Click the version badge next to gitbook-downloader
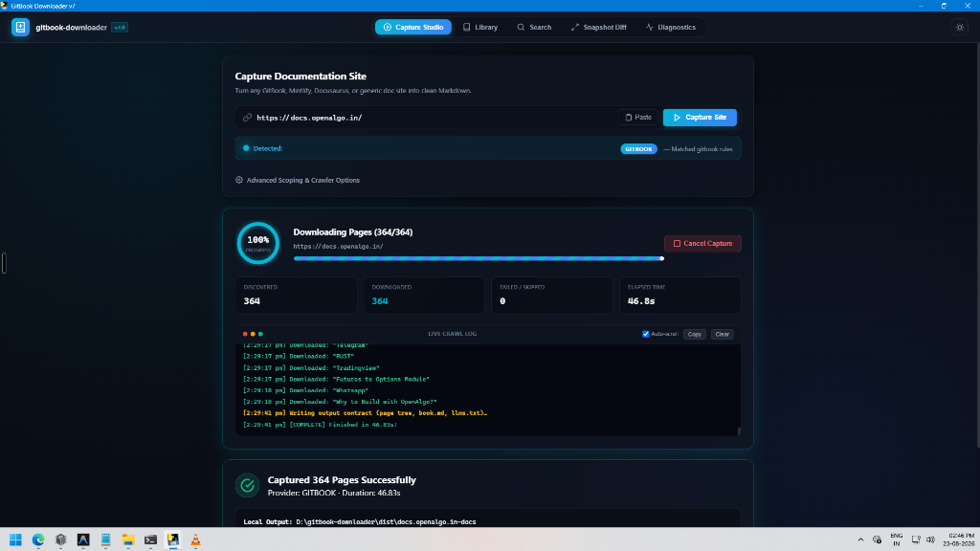 (120, 28)
